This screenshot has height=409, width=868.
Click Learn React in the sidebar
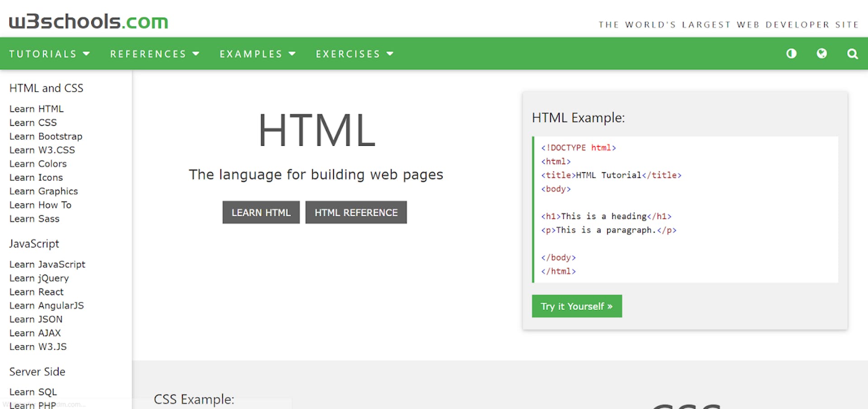[x=36, y=292]
